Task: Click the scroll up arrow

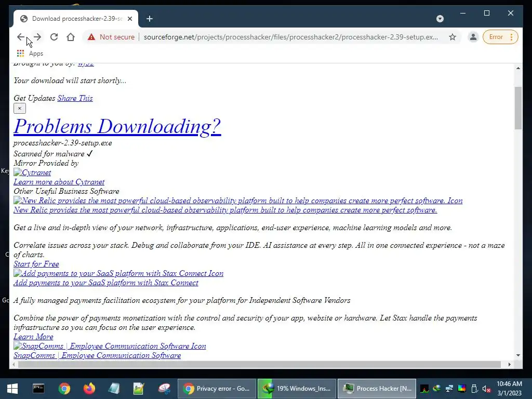Action: click(x=518, y=68)
